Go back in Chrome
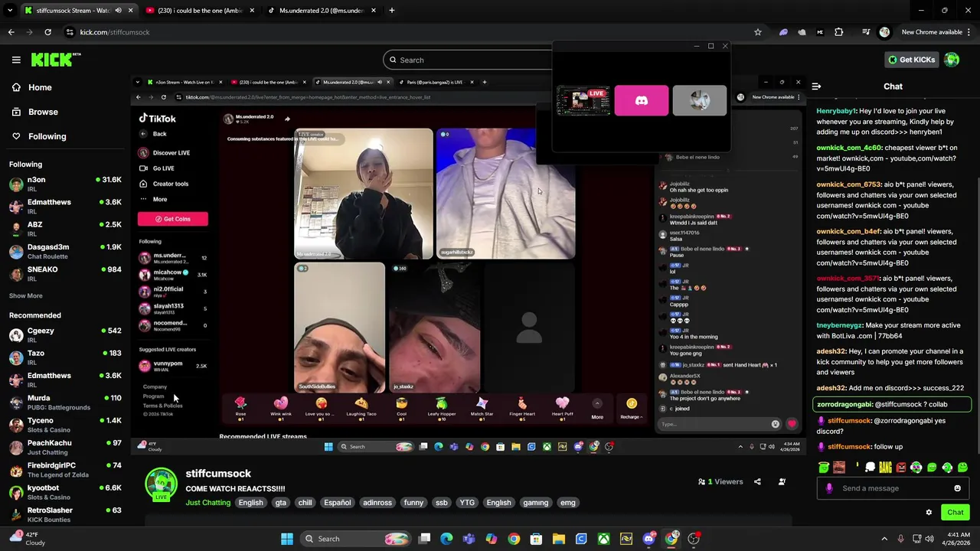This screenshot has height=551, width=980. coord(11,32)
